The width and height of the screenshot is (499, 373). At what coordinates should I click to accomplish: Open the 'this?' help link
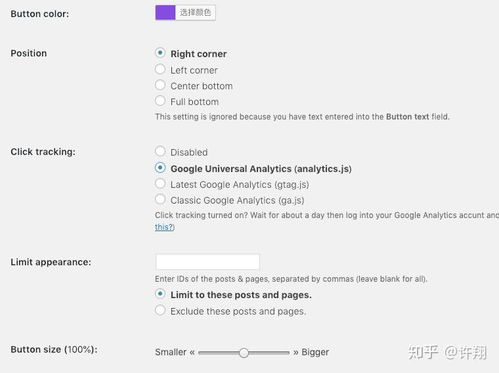pyautogui.click(x=165, y=227)
